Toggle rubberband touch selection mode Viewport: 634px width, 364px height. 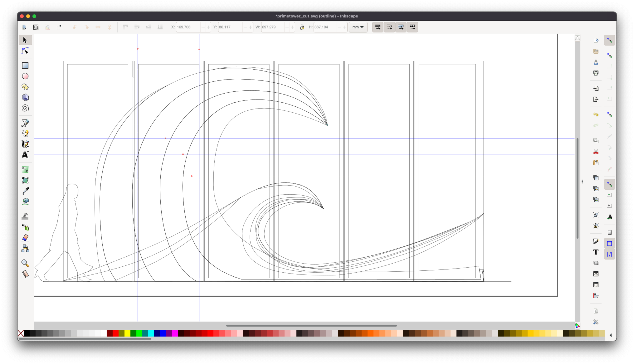pyautogui.click(x=59, y=27)
